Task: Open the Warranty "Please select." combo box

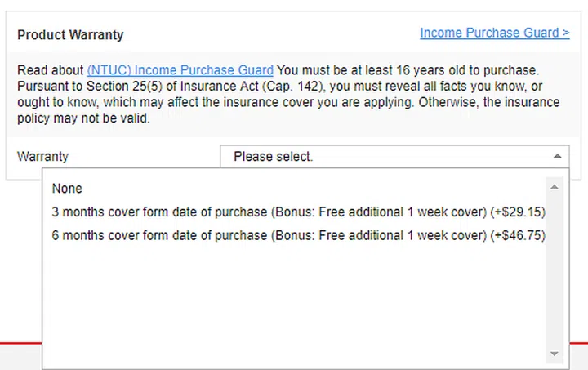Action: tap(384, 156)
